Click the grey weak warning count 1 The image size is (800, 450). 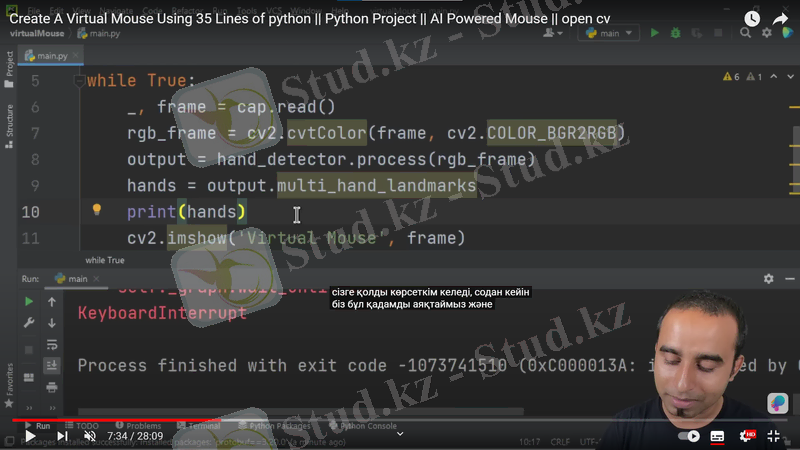[x=754, y=77]
